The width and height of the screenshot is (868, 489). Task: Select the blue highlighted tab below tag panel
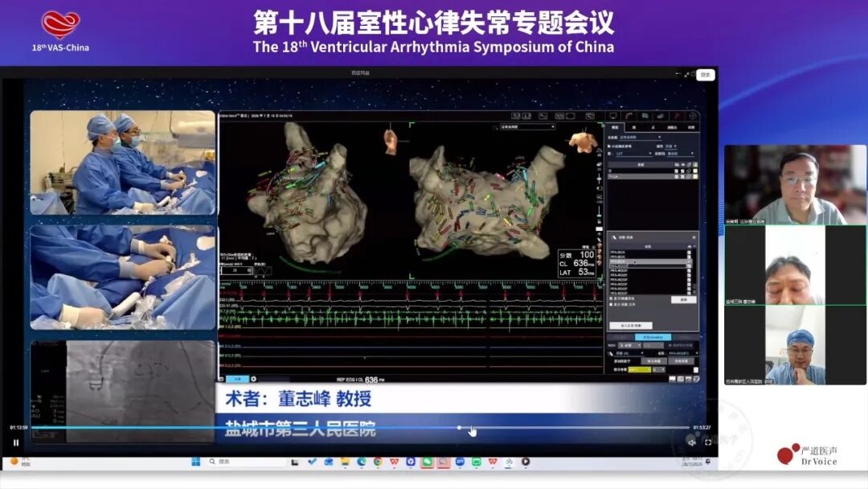pos(653,337)
